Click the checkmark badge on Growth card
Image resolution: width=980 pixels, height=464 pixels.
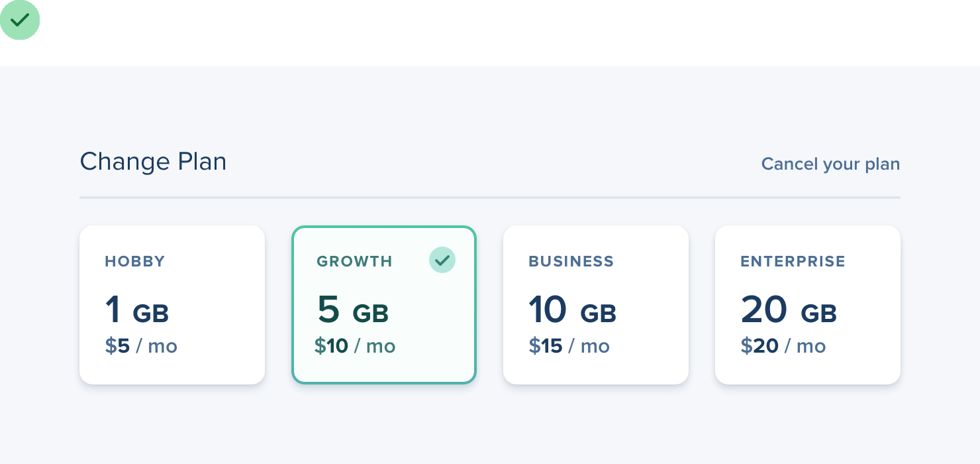[x=442, y=260]
